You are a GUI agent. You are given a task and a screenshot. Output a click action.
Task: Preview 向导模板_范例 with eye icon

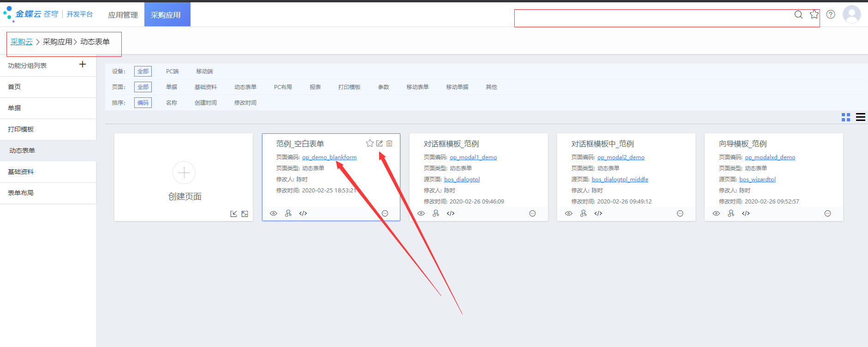pos(716,213)
